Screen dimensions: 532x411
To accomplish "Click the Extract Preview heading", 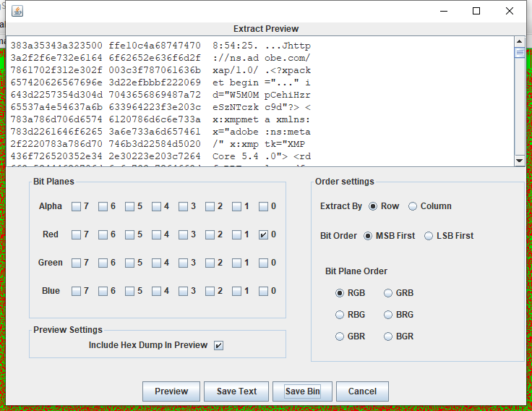I will tap(266, 29).
